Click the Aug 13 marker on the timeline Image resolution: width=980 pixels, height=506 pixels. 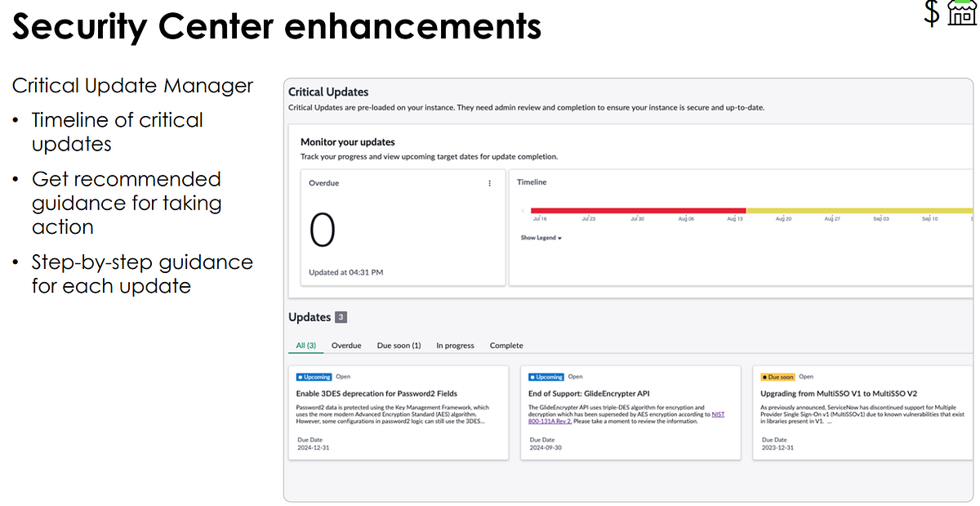click(733, 218)
